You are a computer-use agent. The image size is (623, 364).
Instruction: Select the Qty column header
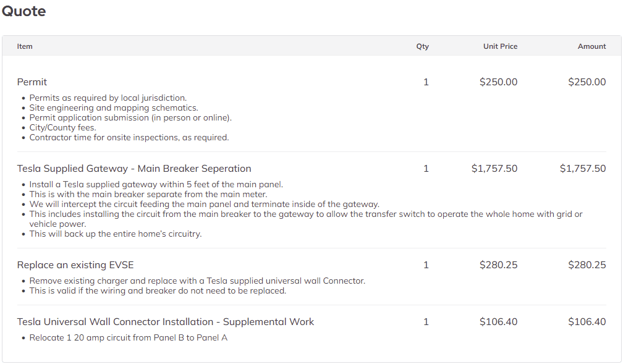click(422, 46)
